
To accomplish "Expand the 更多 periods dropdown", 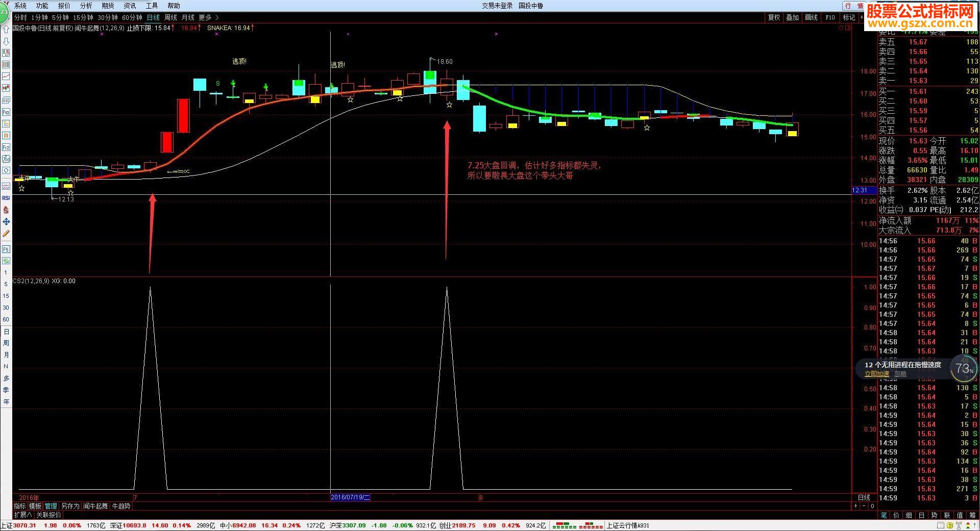I will point(208,17).
